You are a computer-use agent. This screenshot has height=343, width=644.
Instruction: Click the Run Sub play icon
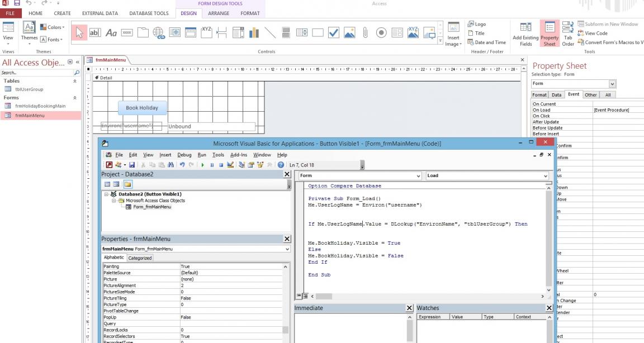203,165
